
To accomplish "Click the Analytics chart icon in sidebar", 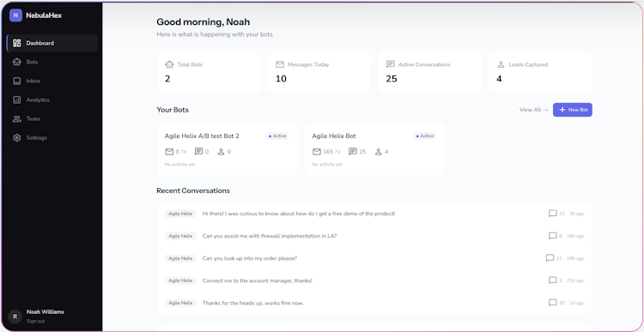I will pyautogui.click(x=17, y=100).
